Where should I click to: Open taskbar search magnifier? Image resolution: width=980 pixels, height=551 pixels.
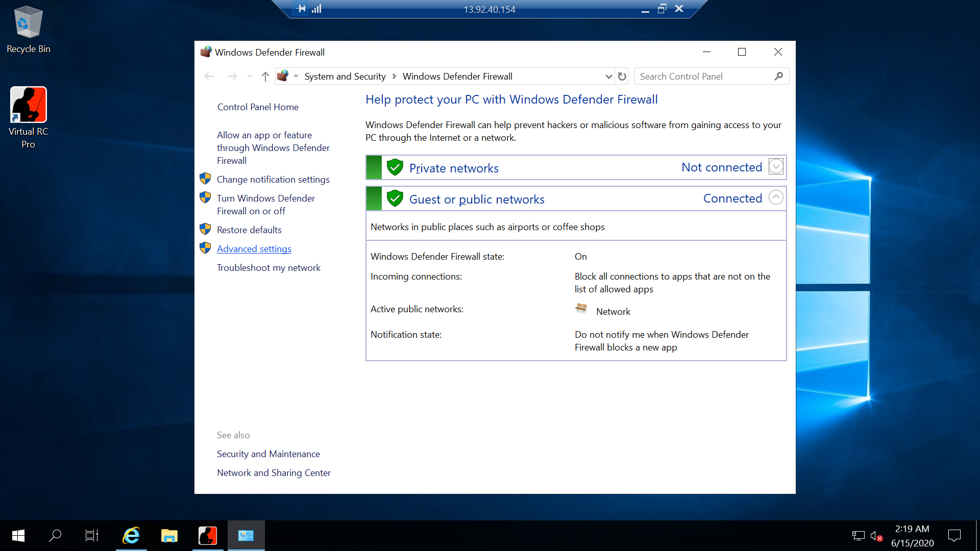(55, 536)
